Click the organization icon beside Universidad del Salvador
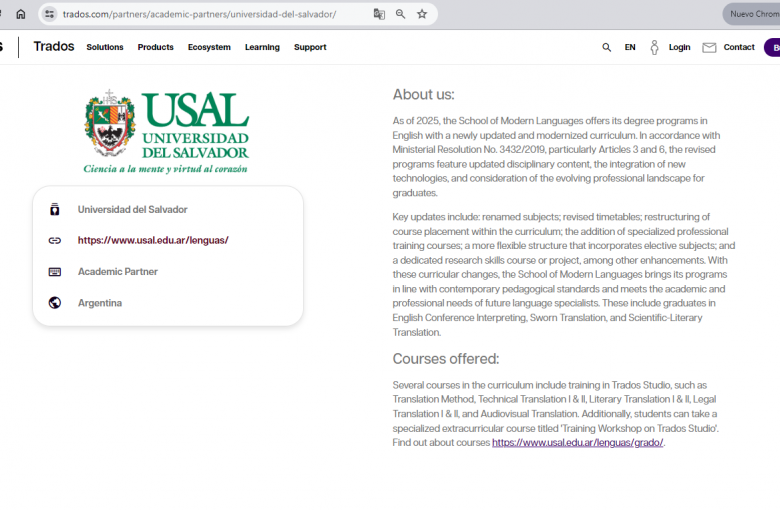Viewport: 780px width, 510px height. click(x=55, y=209)
